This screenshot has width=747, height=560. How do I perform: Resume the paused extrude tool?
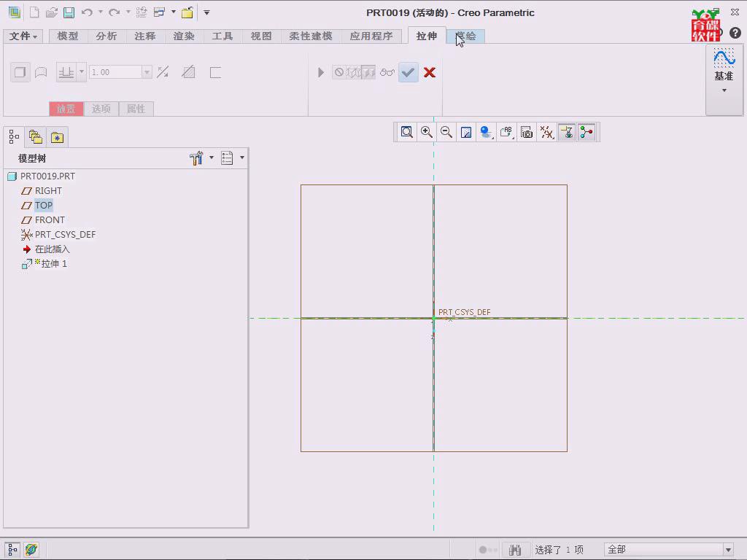321,72
